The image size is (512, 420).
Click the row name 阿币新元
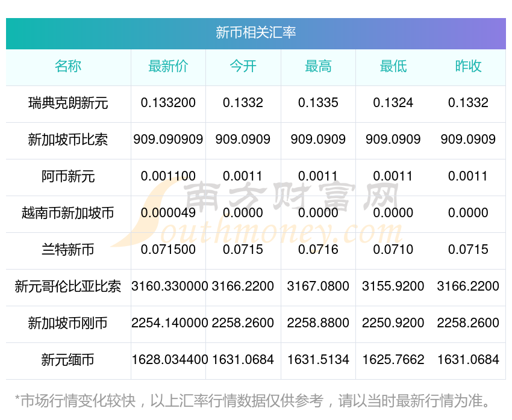(68, 176)
